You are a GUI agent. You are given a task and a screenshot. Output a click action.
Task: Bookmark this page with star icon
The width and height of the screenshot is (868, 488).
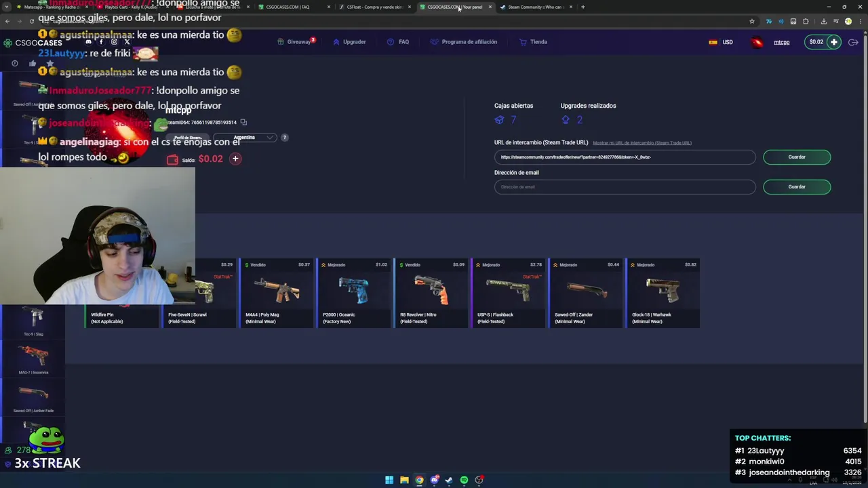click(751, 21)
